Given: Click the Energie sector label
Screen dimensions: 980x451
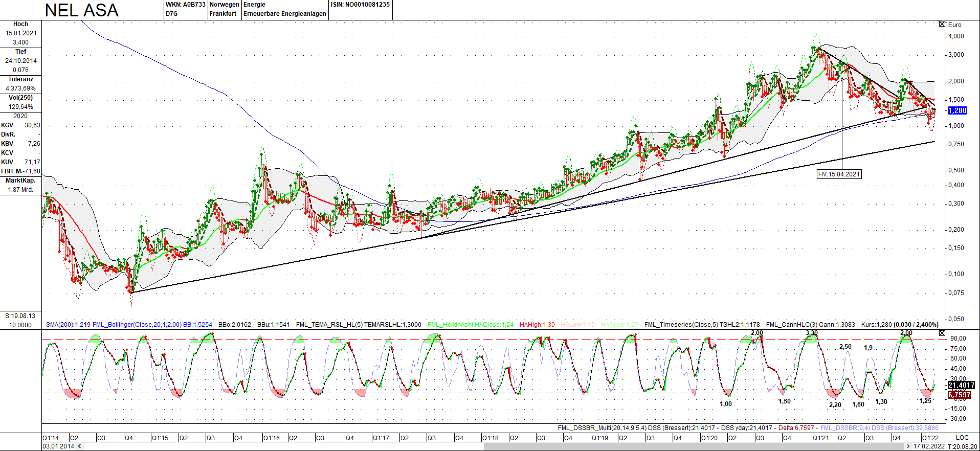Looking at the screenshot, I should [x=254, y=5].
